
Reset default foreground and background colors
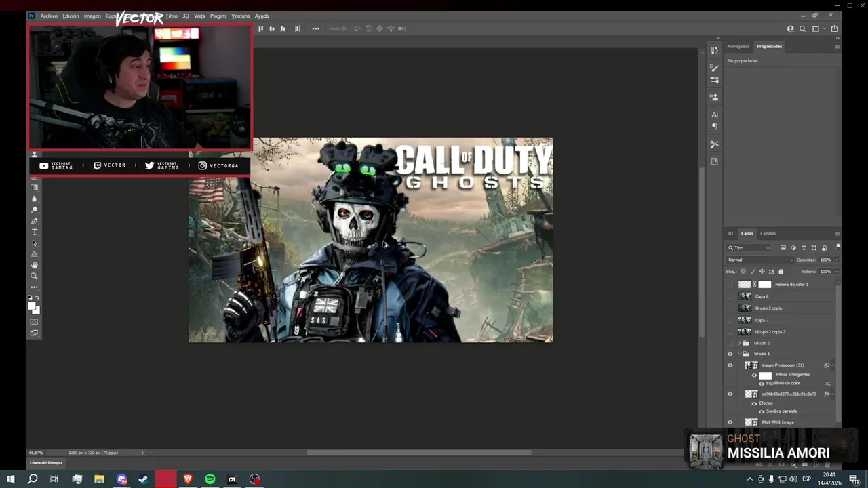31,298
